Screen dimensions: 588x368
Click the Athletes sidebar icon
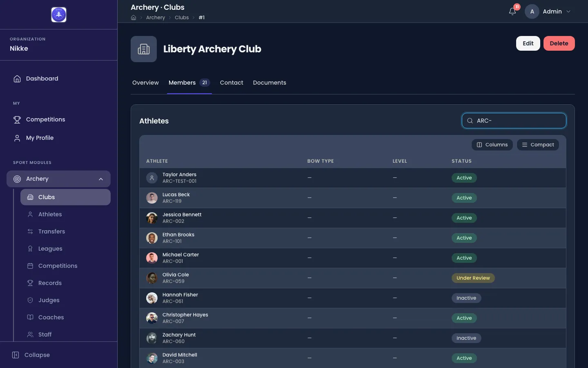coord(30,214)
